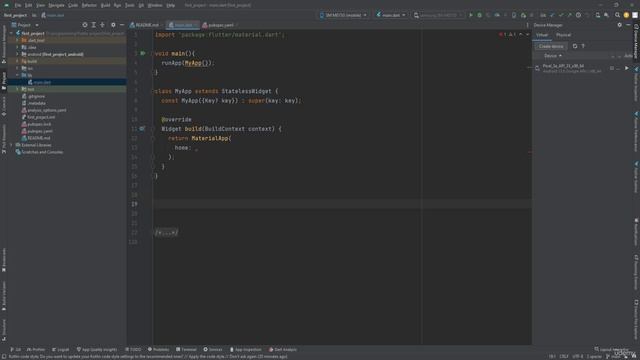Open the main.dart run configuration dropdown
The width and height of the screenshot is (640, 360).
coord(391,15)
